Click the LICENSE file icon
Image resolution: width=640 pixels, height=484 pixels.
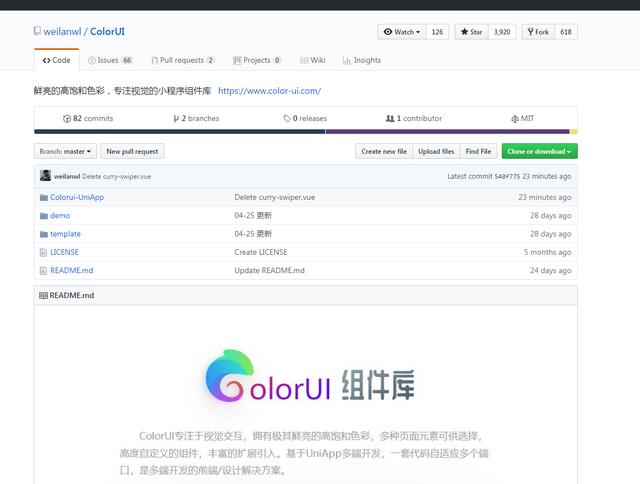tap(43, 253)
